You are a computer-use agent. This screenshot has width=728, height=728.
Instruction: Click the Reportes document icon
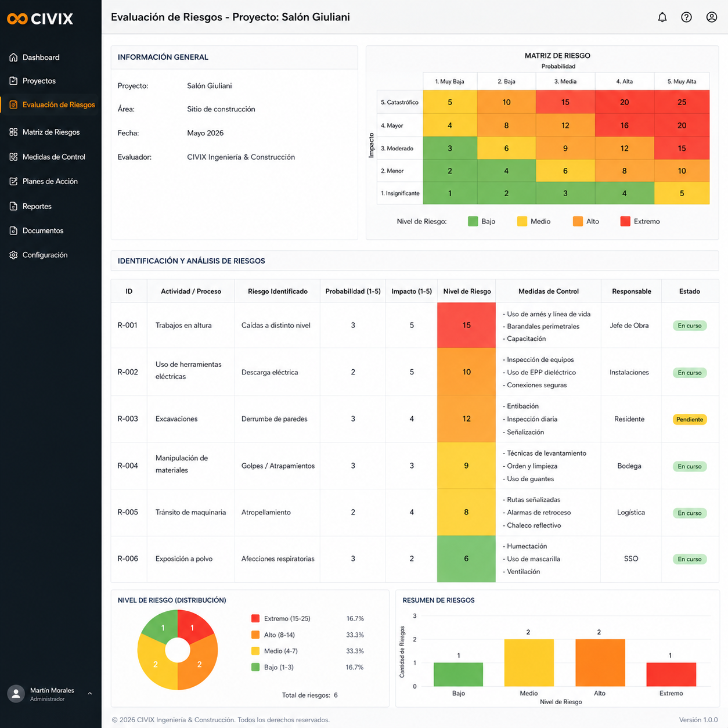click(13, 206)
